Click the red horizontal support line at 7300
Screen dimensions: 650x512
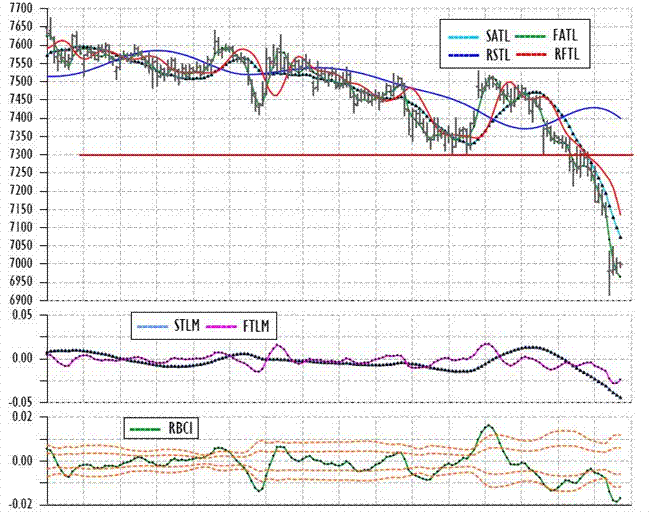click(x=357, y=155)
